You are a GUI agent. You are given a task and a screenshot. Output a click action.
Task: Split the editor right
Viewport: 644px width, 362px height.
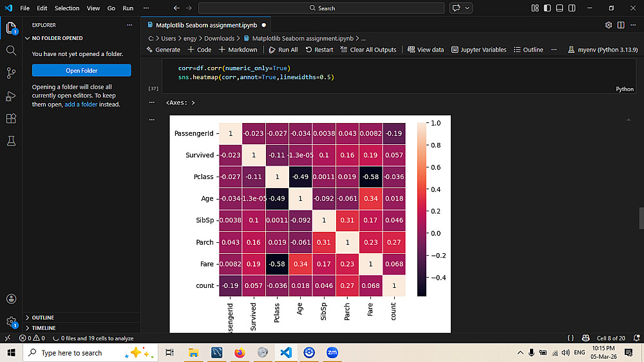621,25
